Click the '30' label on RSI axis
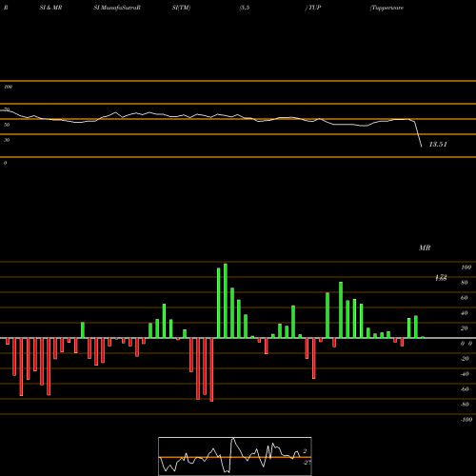 (x=7, y=140)
